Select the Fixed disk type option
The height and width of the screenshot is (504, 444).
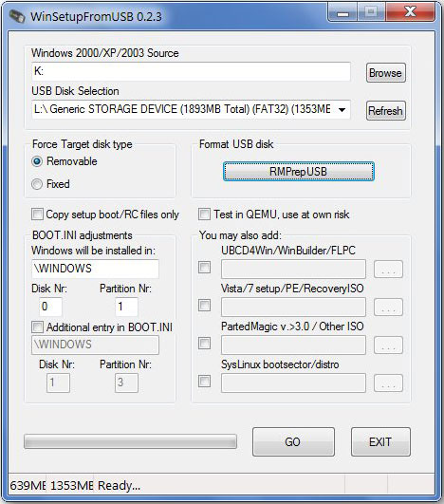pyautogui.click(x=37, y=184)
